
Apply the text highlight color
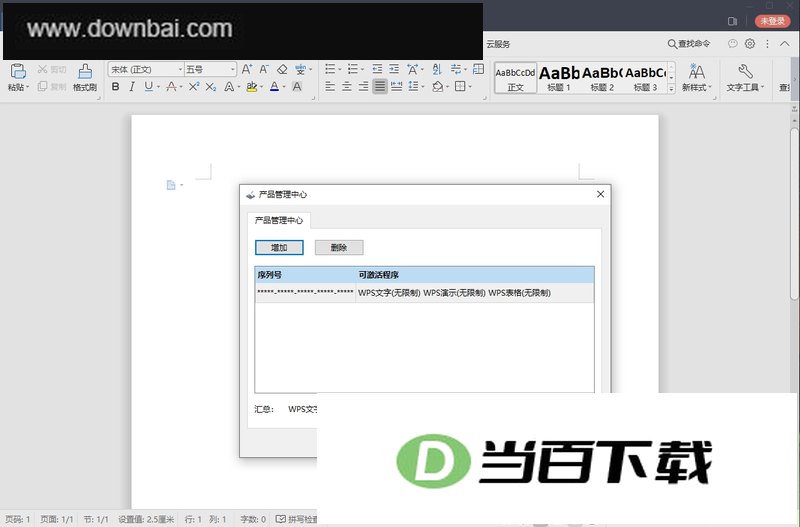(x=251, y=87)
